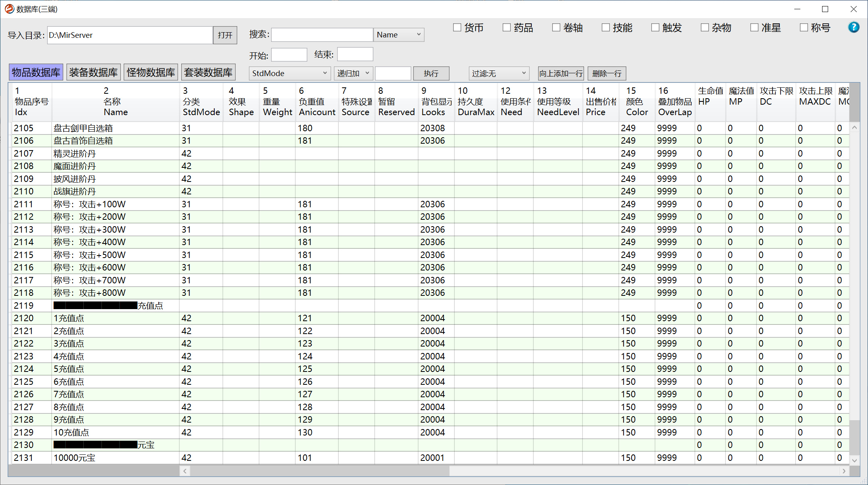Open the 装备数据库 tab
The width and height of the screenshot is (868, 485).
pyautogui.click(x=93, y=72)
